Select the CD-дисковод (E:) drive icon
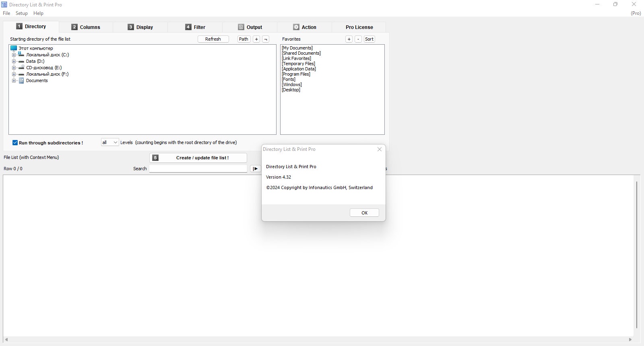 pyautogui.click(x=21, y=68)
